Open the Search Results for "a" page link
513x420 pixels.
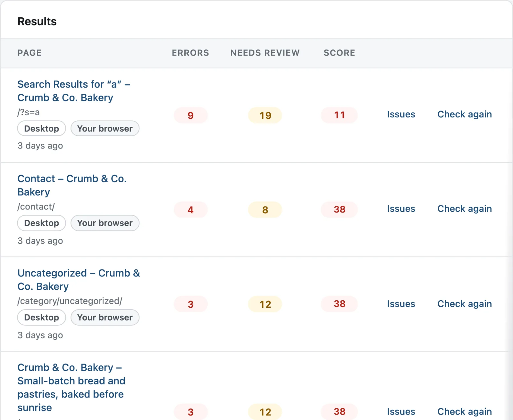[74, 91]
